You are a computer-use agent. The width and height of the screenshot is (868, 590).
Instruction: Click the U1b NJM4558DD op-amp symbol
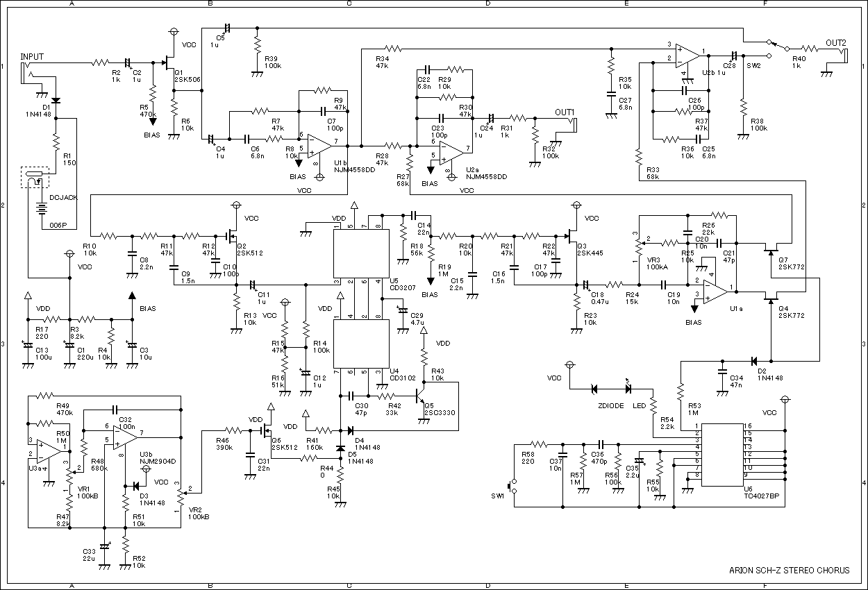[x=319, y=146]
